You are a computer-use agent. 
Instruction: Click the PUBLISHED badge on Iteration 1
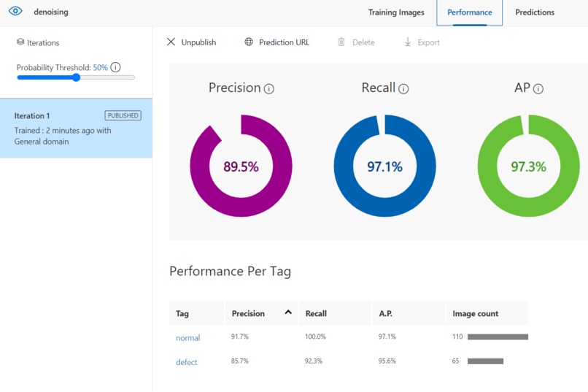pos(123,115)
